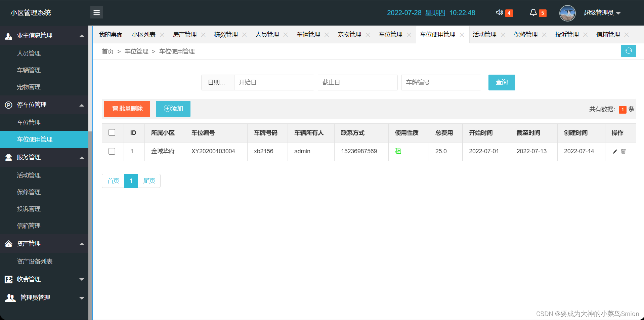The image size is (644, 320).
Task: Close the 保修管理 tab
Action: (x=544, y=35)
